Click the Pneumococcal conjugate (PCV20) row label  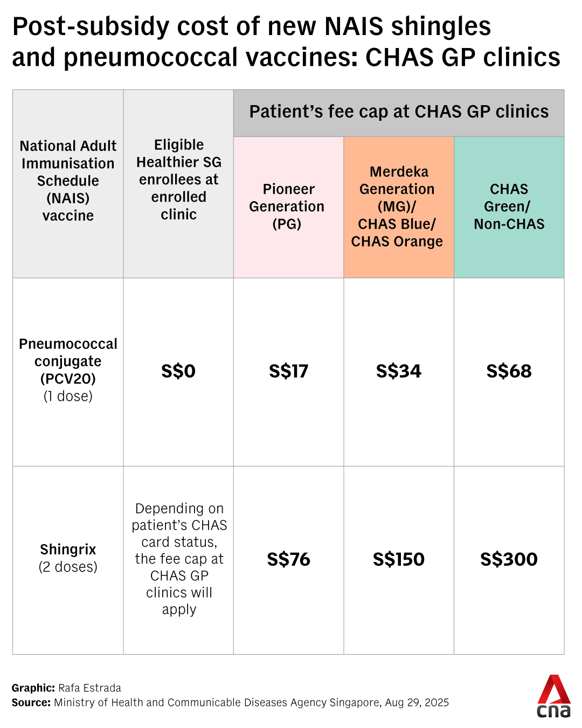(68, 370)
